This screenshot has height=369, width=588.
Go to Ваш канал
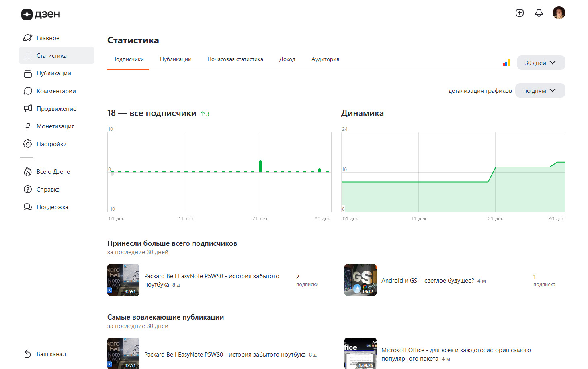pyautogui.click(x=57, y=354)
